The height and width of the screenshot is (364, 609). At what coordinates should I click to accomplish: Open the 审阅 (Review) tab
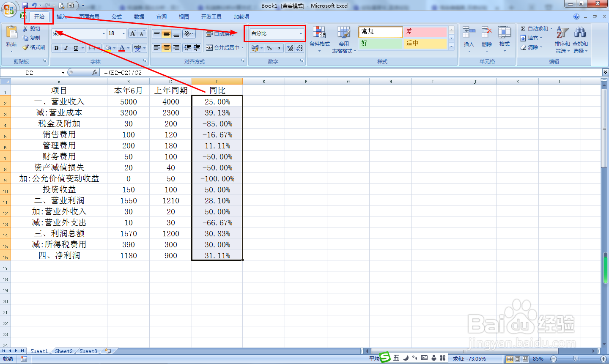point(162,17)
